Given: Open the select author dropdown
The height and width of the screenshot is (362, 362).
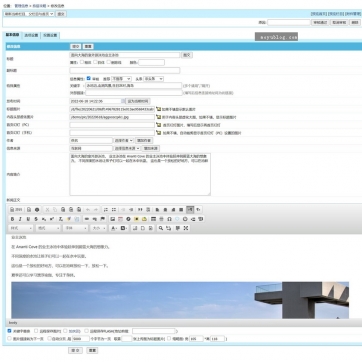Looking at the screenshot, I should pos(123,140).
